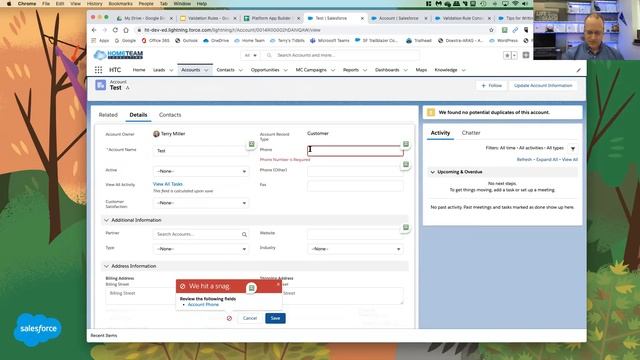Click the green icon on the snag popup
640x360 pixels.
pyautogui.click(x=251, y=288)
